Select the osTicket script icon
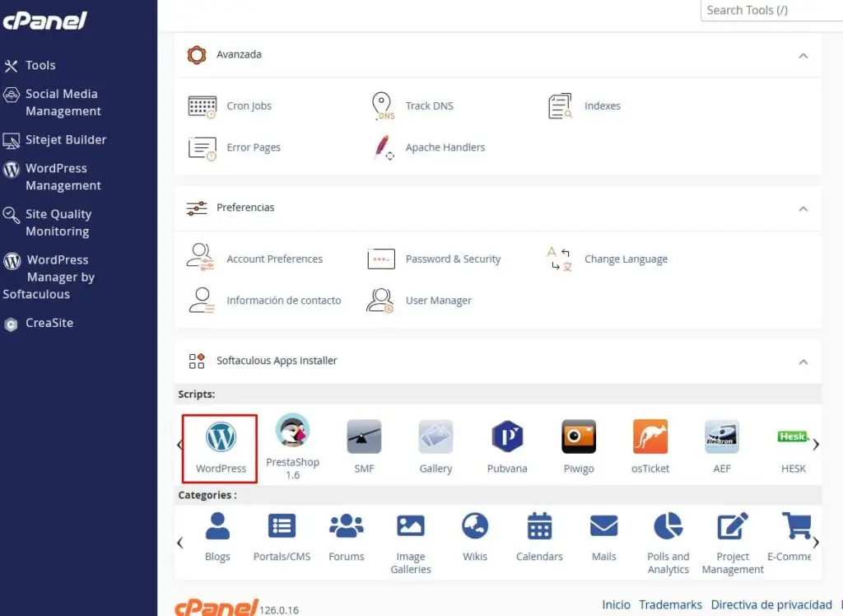 [650, 436]
